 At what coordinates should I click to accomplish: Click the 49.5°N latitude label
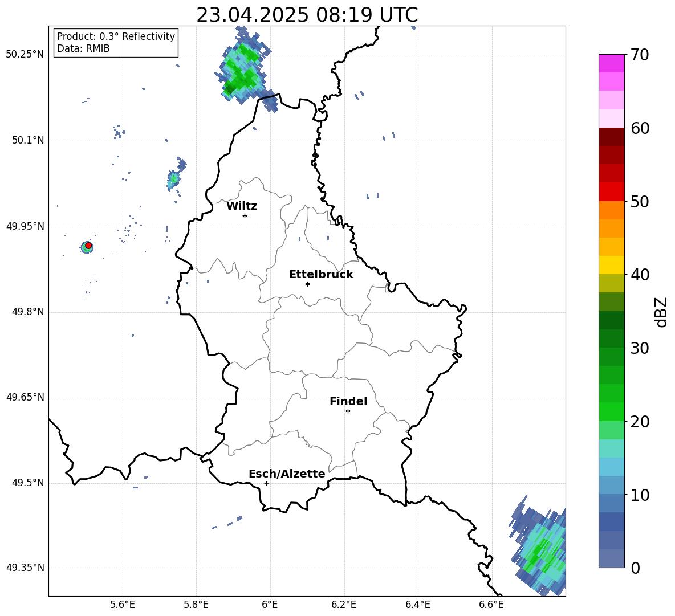[x=28, y=483]
